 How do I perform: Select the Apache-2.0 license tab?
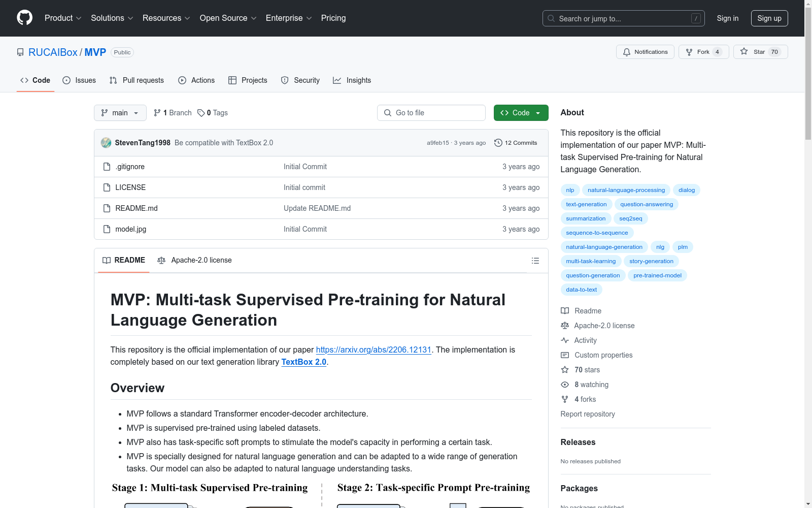[195, 260]
